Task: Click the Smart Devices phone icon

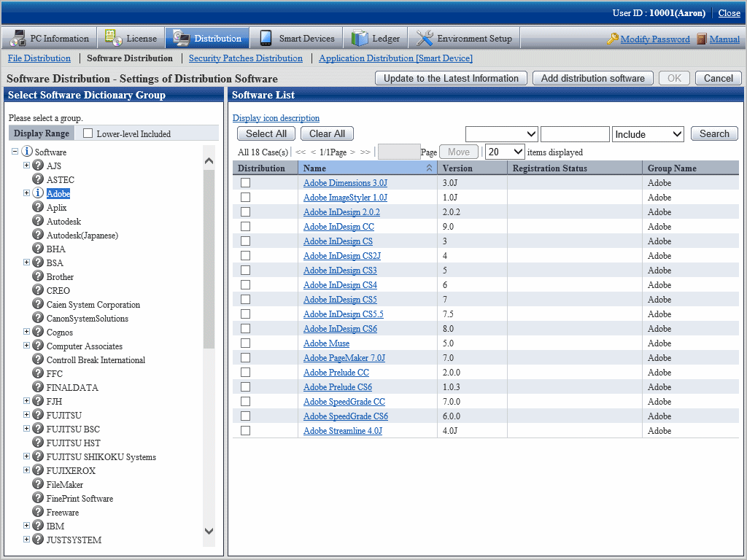Action: (x=266, y=38)
